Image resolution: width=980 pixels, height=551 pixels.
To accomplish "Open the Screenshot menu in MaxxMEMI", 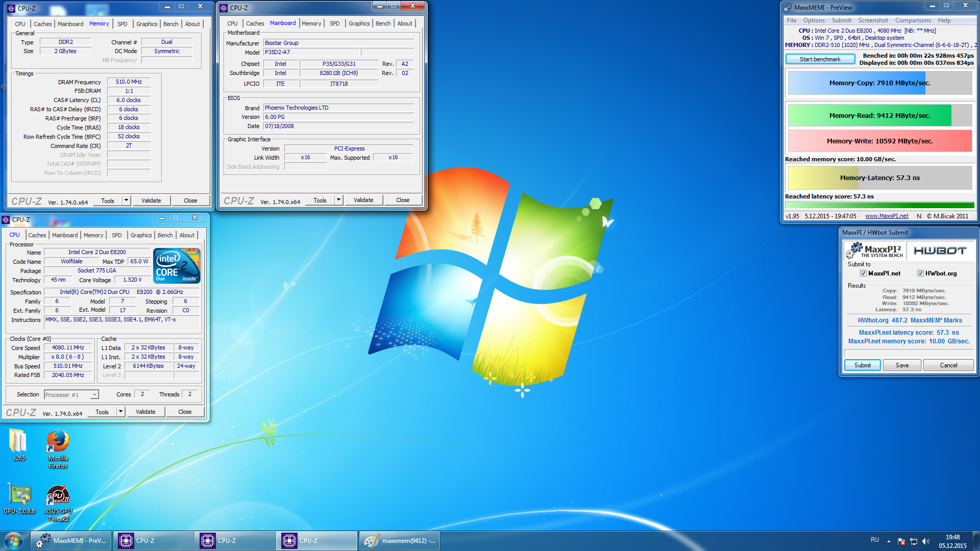I will (x=873, y=20).
